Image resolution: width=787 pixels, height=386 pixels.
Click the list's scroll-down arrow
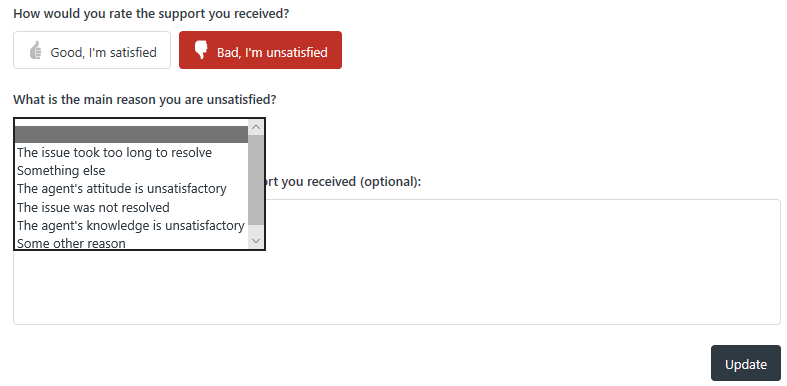(256, 241)
